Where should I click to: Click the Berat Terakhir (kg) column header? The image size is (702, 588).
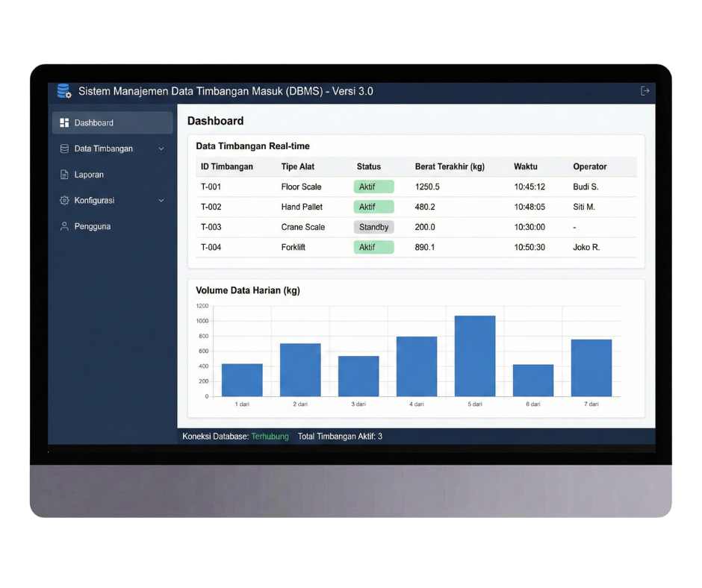[x=450, y=166]
